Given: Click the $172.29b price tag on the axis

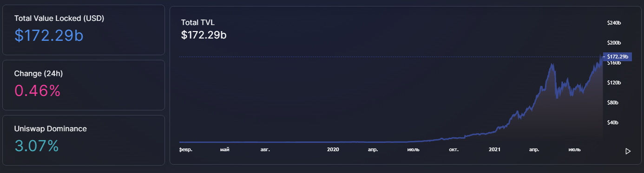Looking at the screenshot, I should (617, 57).
